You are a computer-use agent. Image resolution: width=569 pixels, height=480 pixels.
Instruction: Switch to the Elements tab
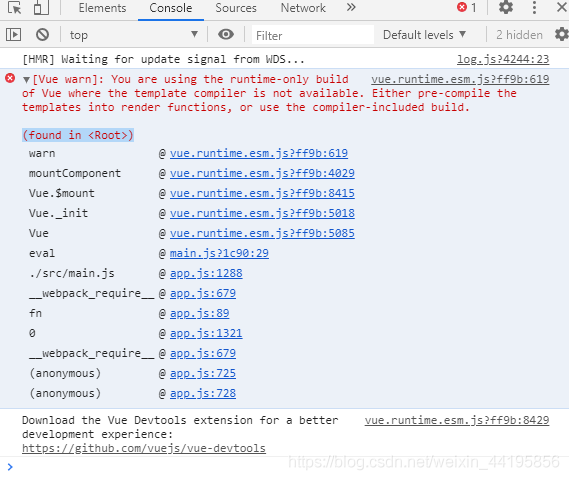[x=102, y=8]
